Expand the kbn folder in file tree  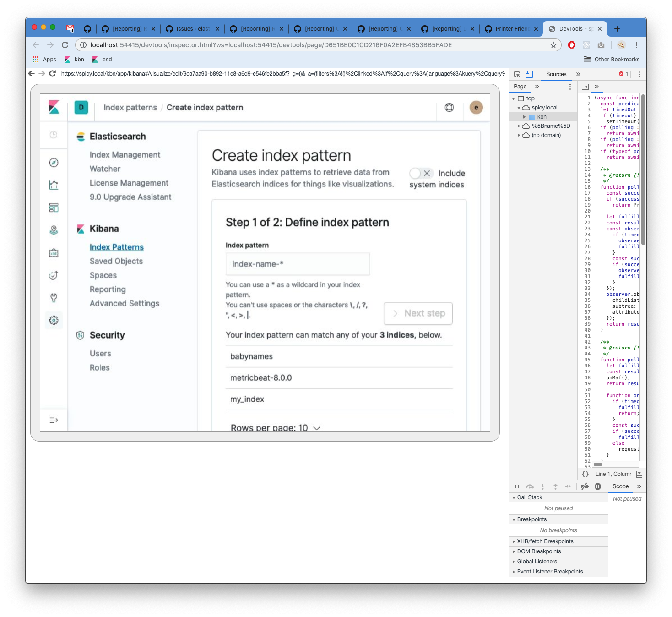coord(525,116)
